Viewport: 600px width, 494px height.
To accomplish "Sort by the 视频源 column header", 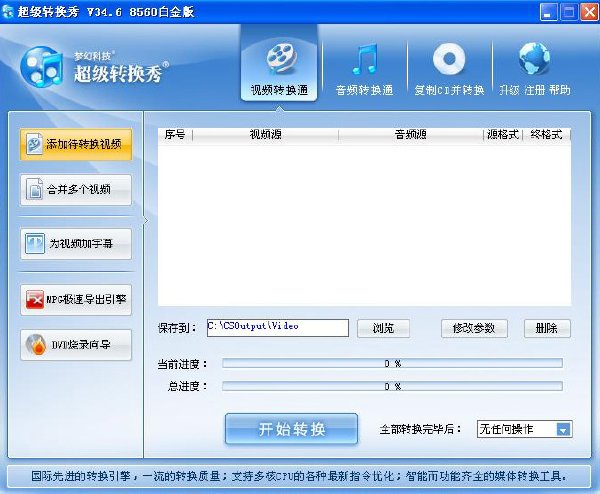I will coord(266,135).
